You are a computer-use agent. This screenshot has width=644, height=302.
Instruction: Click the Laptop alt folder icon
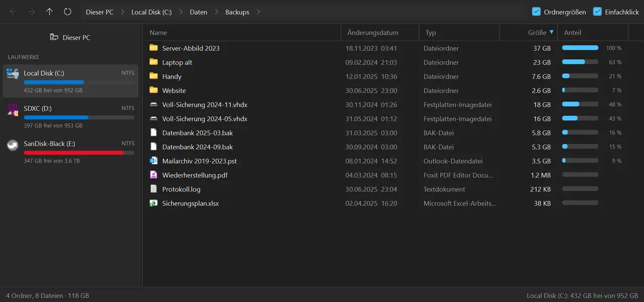[x=153, y=62]
